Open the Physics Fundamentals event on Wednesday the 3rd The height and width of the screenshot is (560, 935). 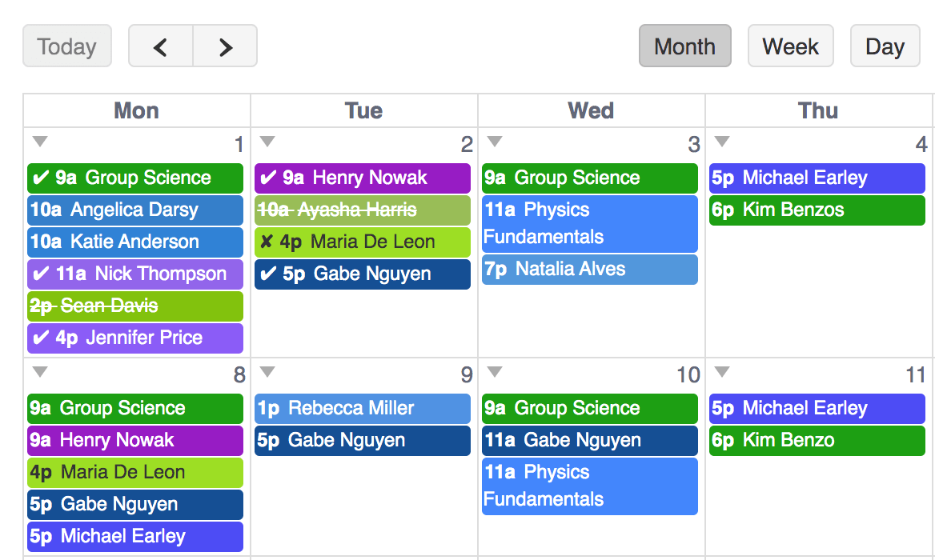click(x=589, y=224)
